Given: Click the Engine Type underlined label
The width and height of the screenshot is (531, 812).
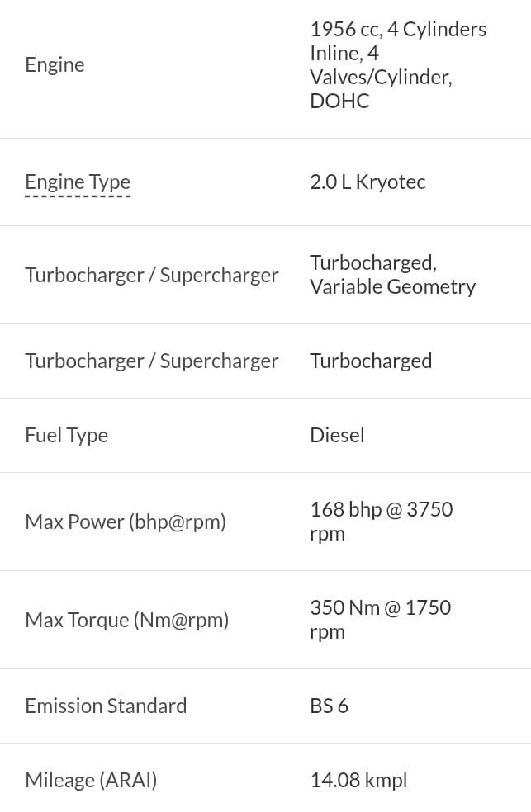Looking at the screenshot, I should (x=78, y=182).
